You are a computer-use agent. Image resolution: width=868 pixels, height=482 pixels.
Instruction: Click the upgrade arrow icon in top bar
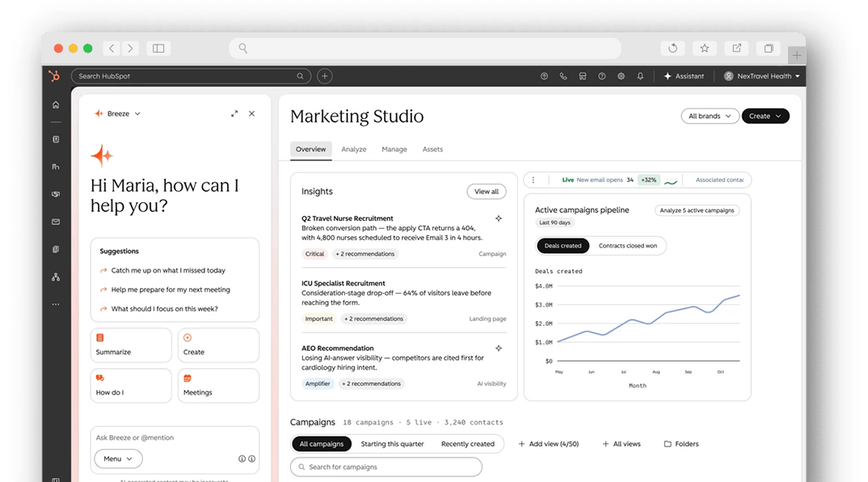point(544,77)
